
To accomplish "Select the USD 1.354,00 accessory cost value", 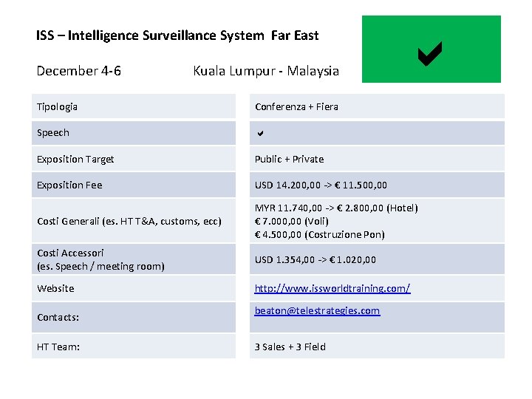I will coord(316,259).
